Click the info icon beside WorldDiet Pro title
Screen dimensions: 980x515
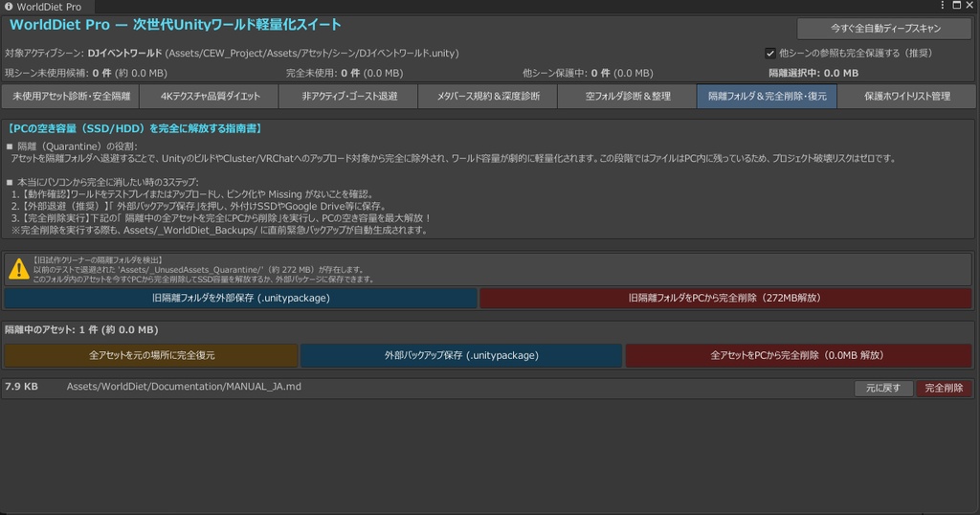pos(9,7)
